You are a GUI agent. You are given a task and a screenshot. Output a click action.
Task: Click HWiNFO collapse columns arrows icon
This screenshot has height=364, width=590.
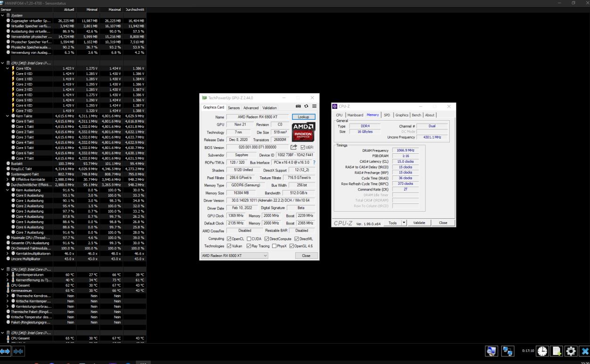pos(18,351)
